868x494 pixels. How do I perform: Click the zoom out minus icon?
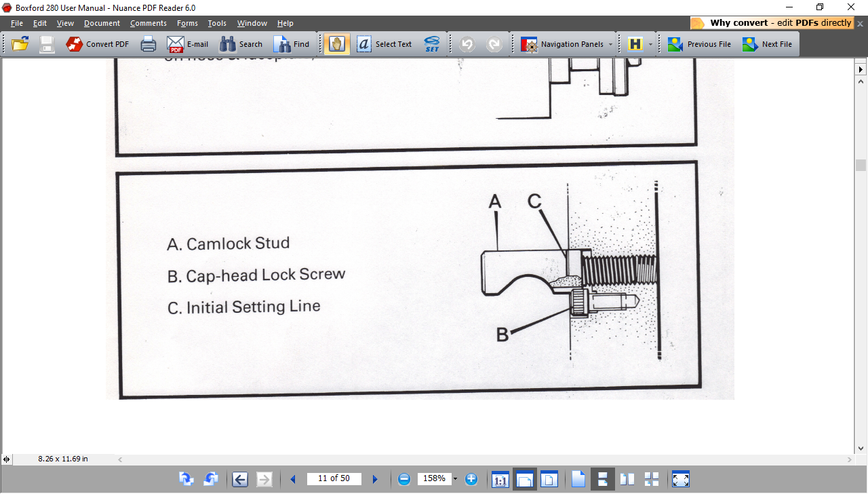[x=404, y=479]
